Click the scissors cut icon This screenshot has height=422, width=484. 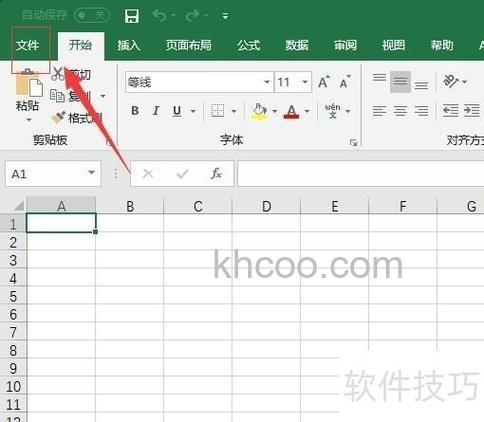(58, 73)
